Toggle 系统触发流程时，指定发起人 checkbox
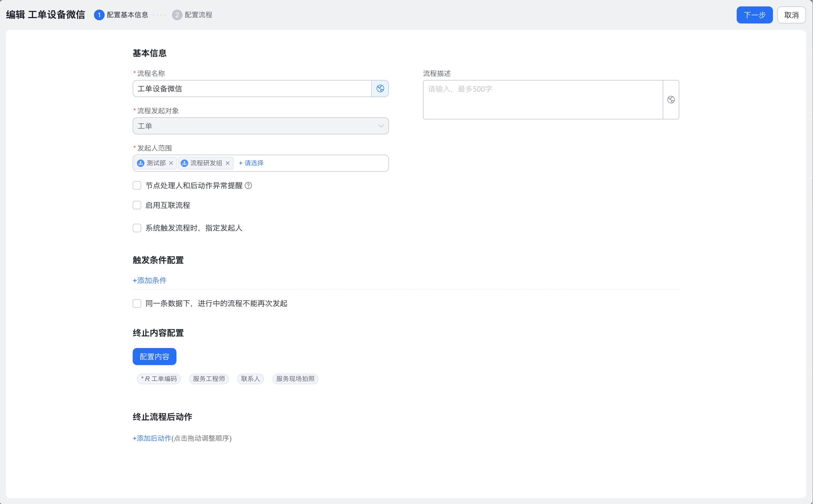The width and height of the screenshot is (813, 504). (x=137, y=228)
